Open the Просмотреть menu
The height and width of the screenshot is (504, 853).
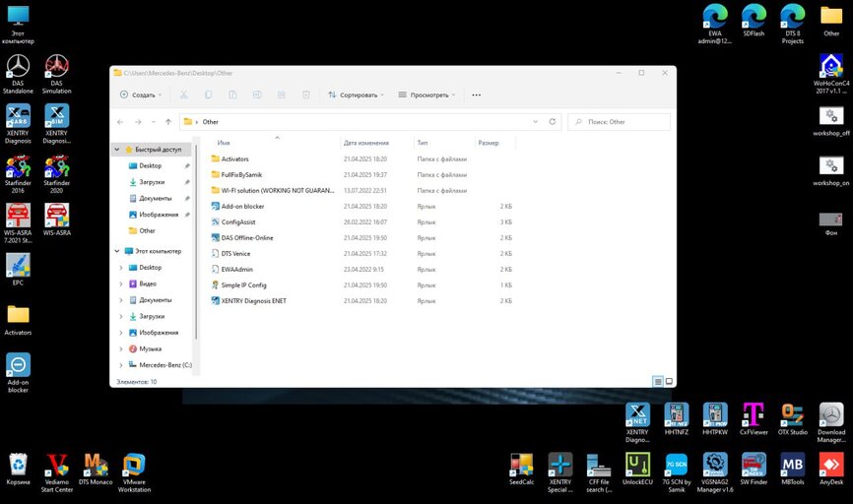426,95
